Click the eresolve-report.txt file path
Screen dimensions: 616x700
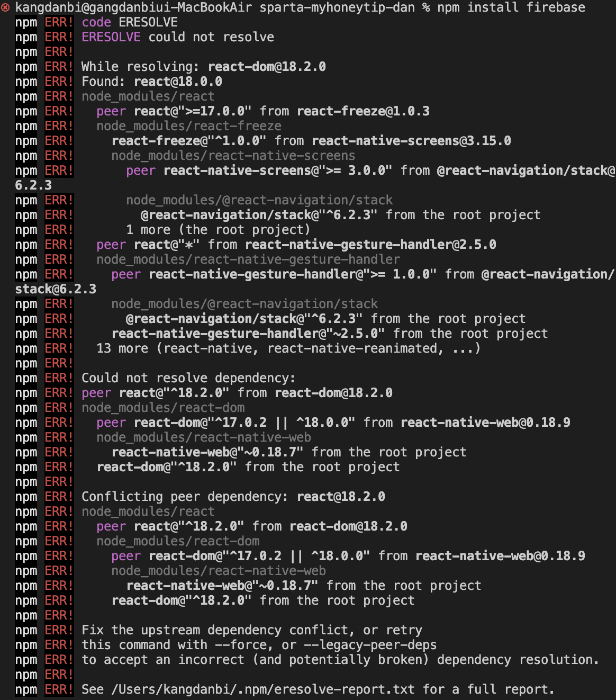tap(263, 689)
